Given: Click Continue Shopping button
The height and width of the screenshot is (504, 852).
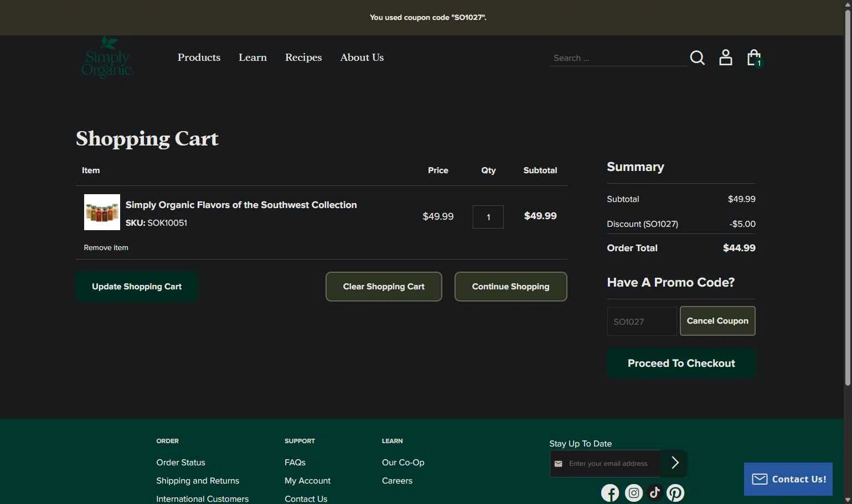Looking at the screenshot, I should coord(510,287).
